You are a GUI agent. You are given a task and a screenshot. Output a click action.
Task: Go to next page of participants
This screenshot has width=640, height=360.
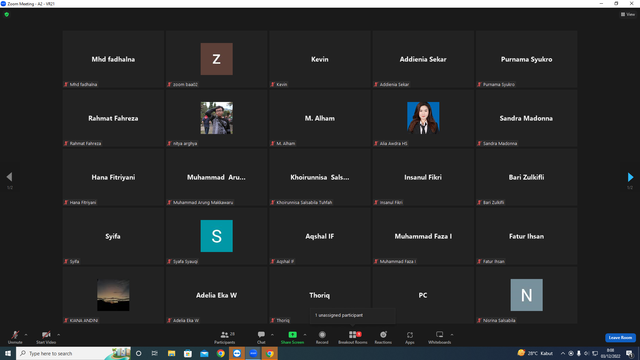click(x=630, y=177)
